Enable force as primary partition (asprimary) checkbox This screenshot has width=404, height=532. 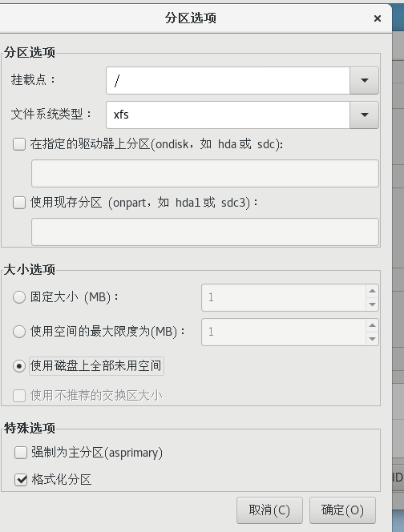[x=21, y=453]
